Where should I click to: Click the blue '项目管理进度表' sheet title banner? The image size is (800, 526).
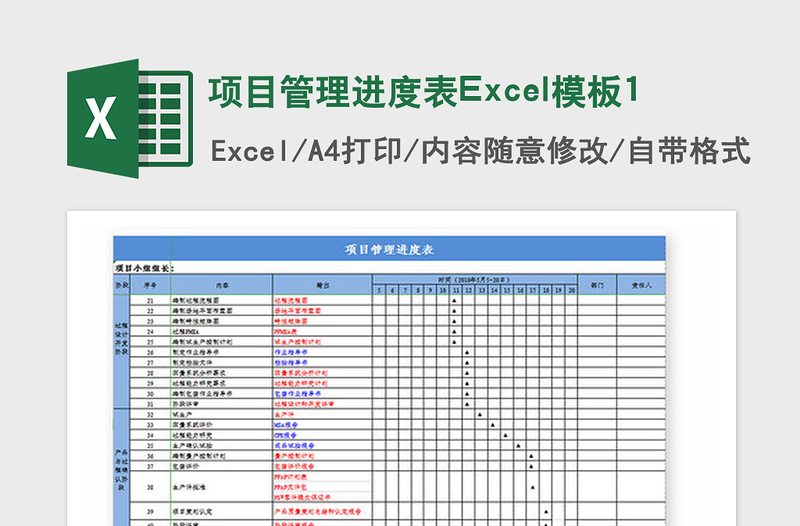tap(389, 249)
